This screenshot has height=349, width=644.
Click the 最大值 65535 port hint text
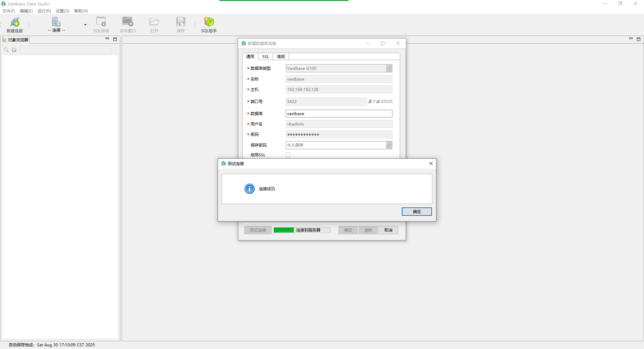pos(380,102)
